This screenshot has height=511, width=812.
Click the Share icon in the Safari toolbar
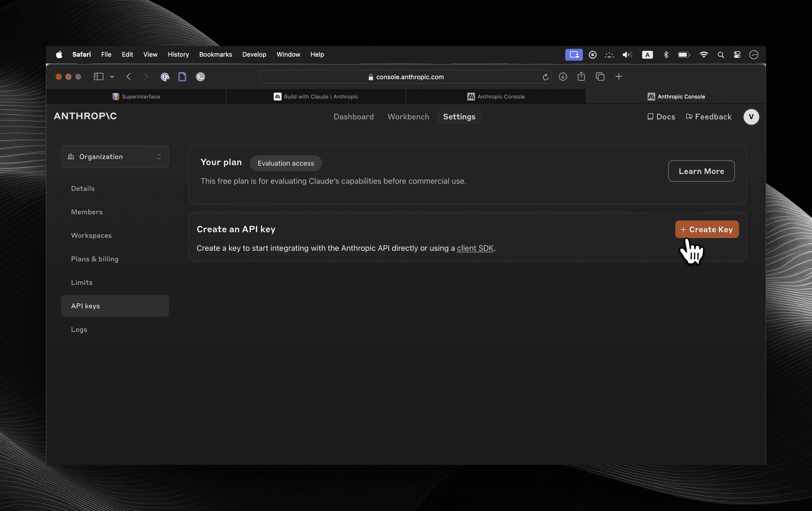point(581,76)
